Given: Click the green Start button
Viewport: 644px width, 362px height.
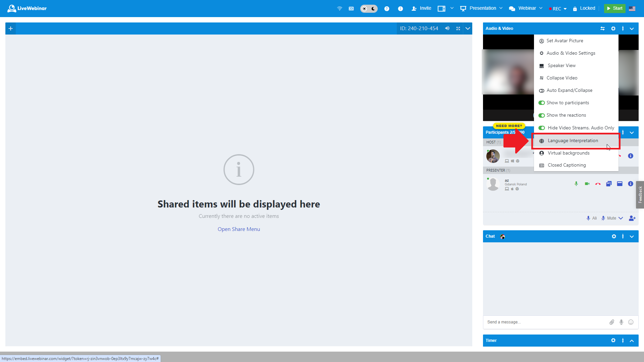Looking at the screenshot, I should [615, 8].
